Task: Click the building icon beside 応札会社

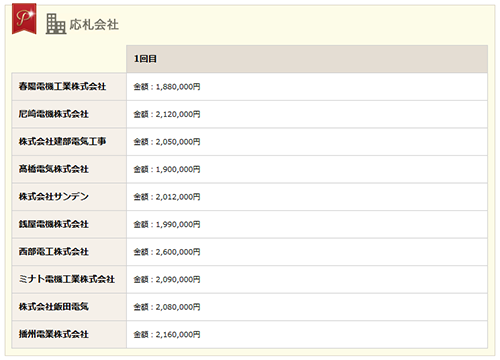Action: pos(56,24)
